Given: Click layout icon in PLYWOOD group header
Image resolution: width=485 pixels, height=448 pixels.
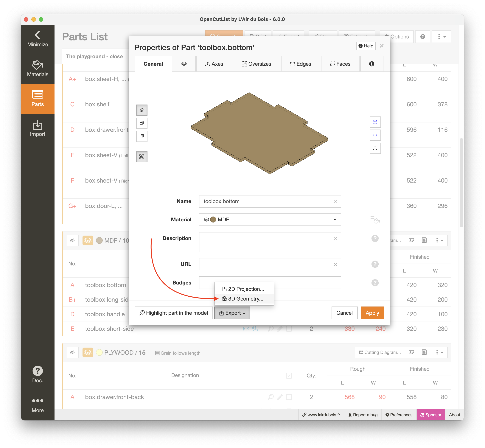Looking at the screenshot, I should coord(424,352).
